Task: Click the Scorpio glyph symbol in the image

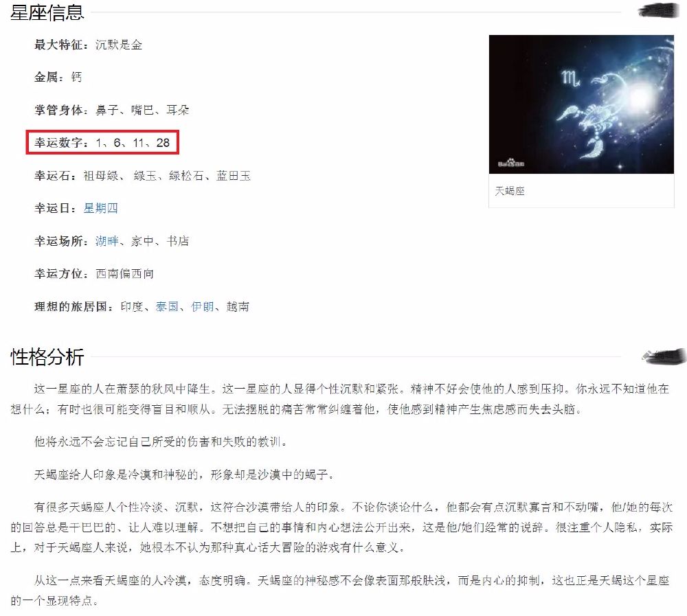Action: [571, 78]
